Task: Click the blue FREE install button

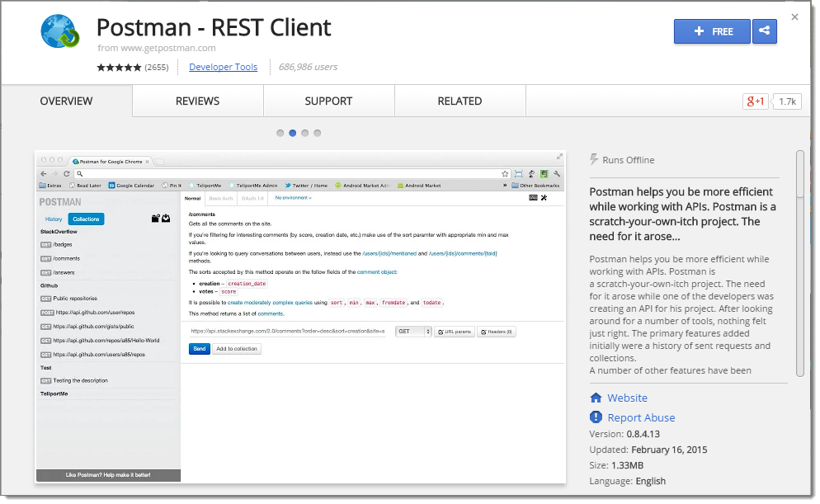Action: point(712,31)
